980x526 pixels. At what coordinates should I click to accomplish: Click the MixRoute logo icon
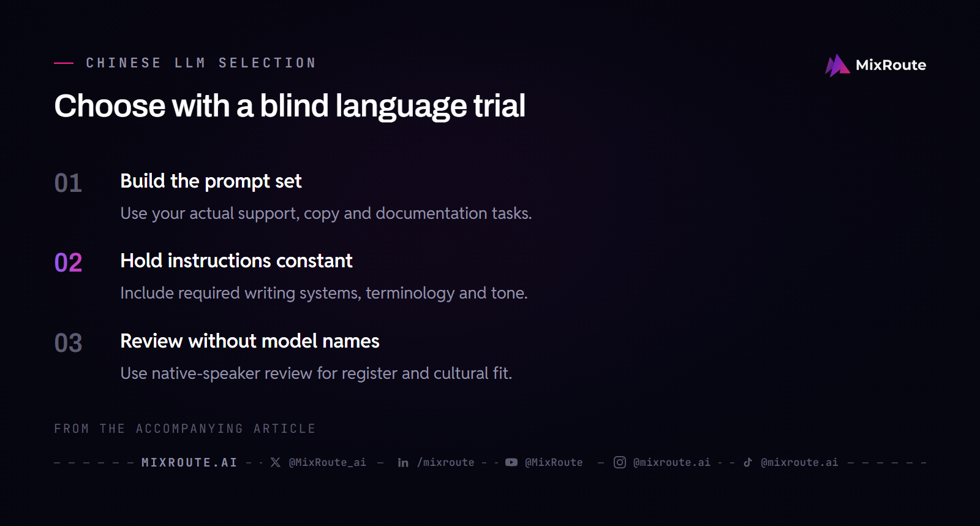[837, 65]
